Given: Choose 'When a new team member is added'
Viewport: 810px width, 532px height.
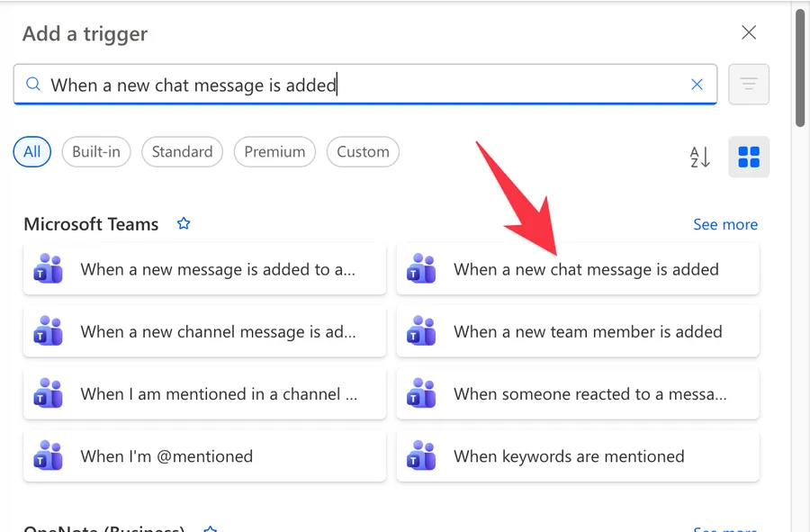Looking at the screenshot, I should click(x=578, y=331).
